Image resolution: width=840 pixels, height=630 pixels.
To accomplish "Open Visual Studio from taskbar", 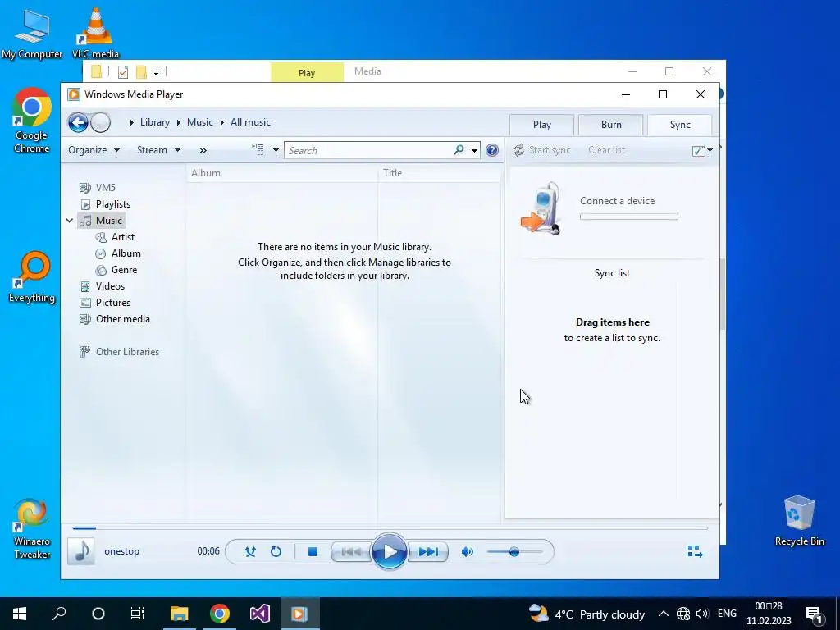I will [x=259, y=614].
